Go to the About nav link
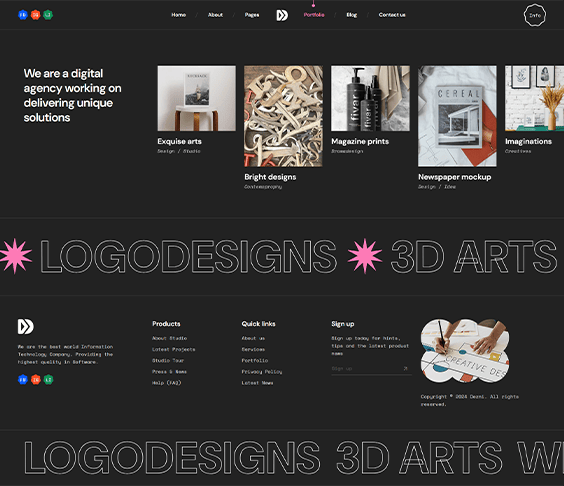The image size is (564, 486). (215, 15)
